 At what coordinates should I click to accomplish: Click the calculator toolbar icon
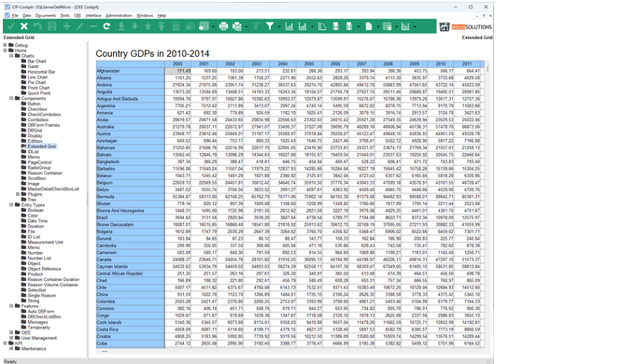point(176,26)
